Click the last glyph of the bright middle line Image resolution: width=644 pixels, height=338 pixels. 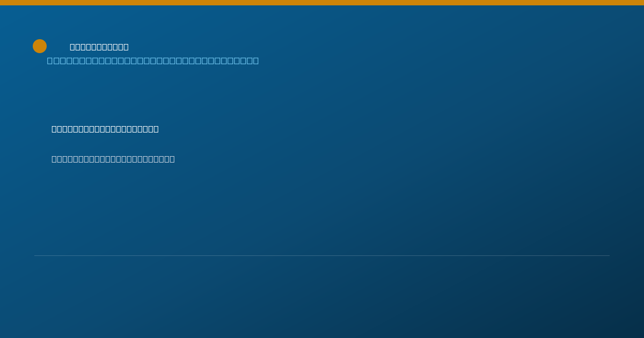pyautogui.click(x=156, y=129)
